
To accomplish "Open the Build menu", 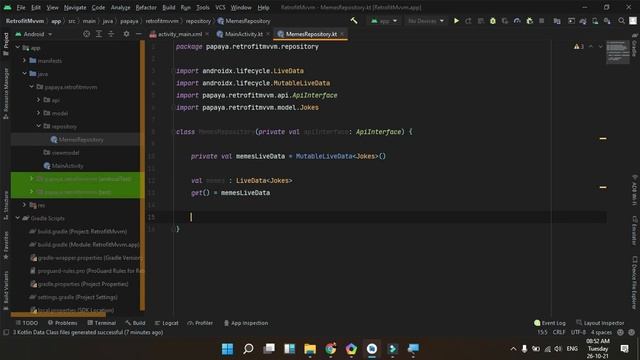I will pos(169,7).
